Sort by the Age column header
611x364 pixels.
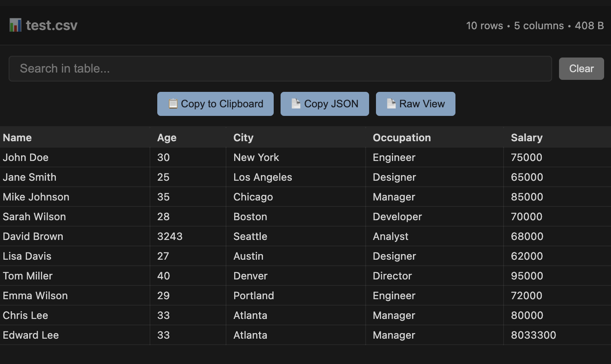[x=167, y=138]
